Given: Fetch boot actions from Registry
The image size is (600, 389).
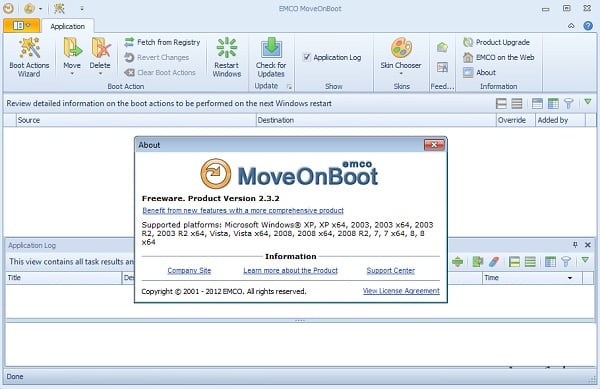Looking at the screenshot, I should point(162,42).
